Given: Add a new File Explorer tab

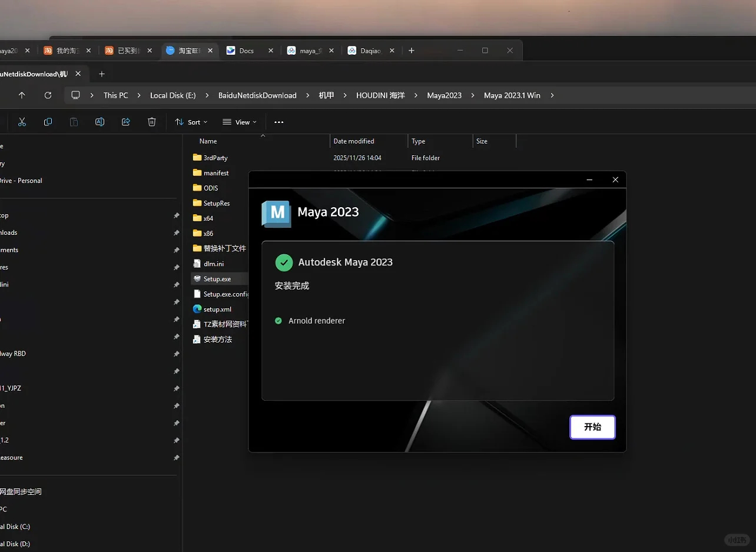Looking at the screenshot, I should pos(102,74).
